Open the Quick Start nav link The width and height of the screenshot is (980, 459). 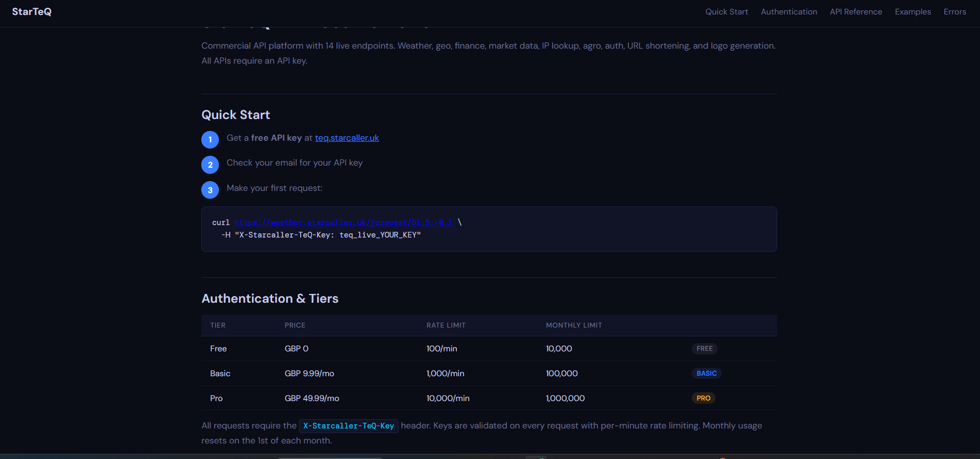point(726,11)
